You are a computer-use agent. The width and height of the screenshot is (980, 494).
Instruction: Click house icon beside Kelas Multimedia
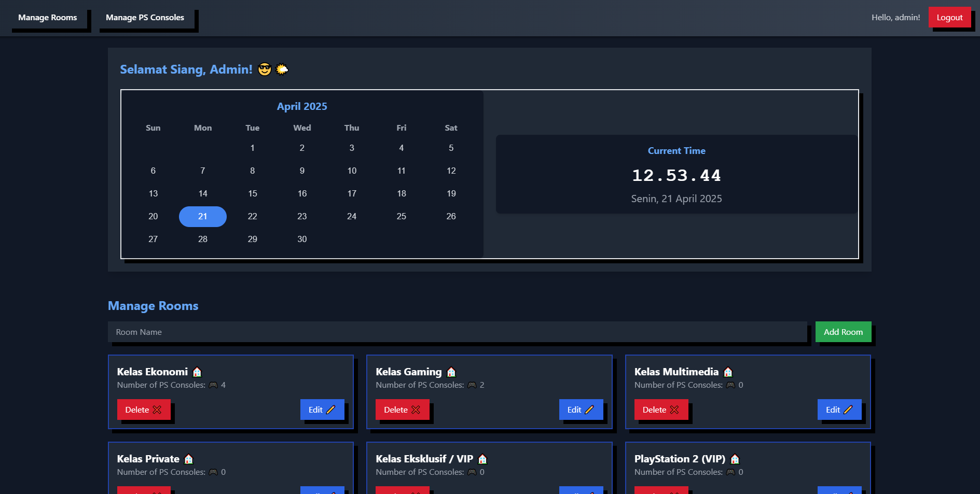coord(728,372)
